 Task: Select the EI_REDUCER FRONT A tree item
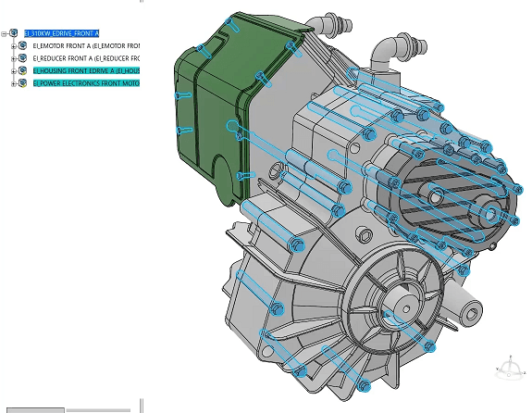tap(86, 58)
